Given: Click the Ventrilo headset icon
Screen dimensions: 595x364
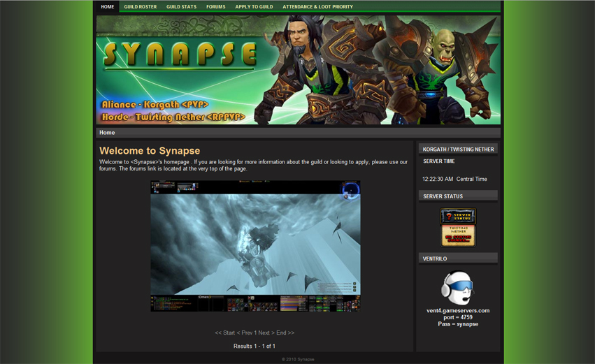Looking at the screenshot, I should point(457,287).
